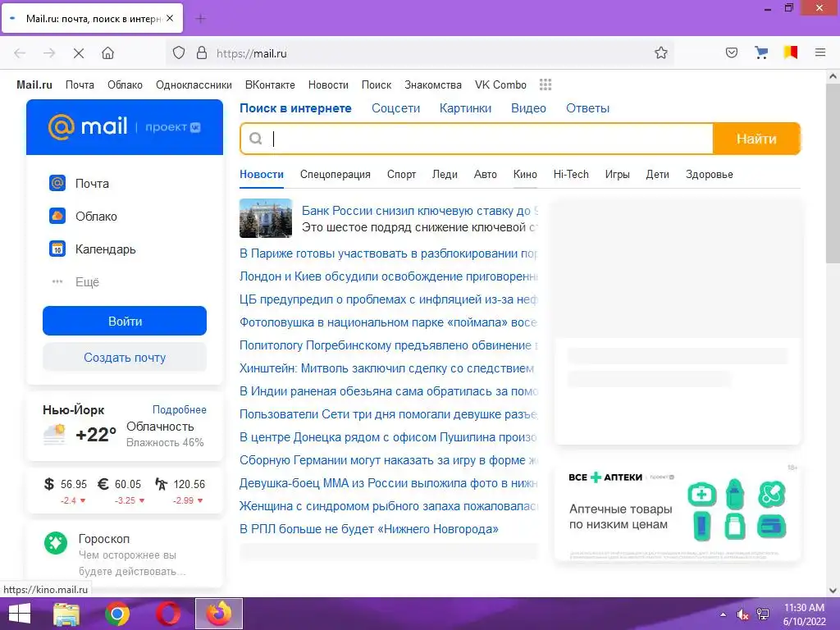
Task: Close the Mail.ru tab
Action: pos(170,18)
